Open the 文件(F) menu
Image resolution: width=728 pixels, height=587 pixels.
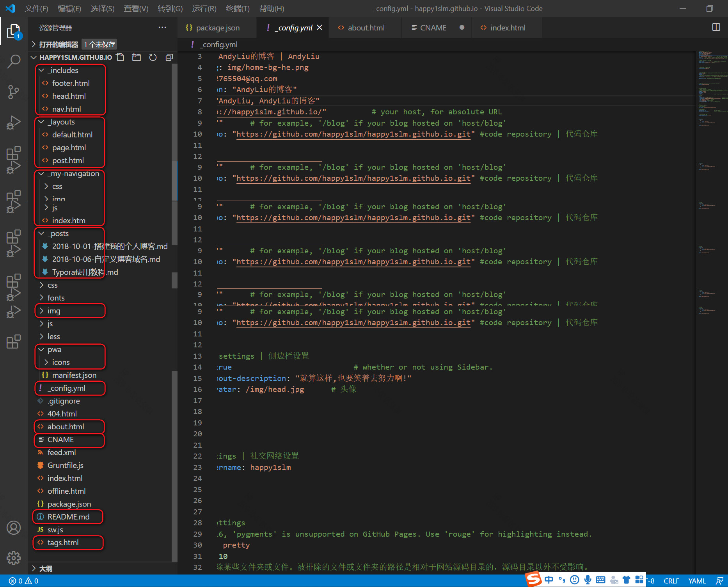click(x=36, y=8)
